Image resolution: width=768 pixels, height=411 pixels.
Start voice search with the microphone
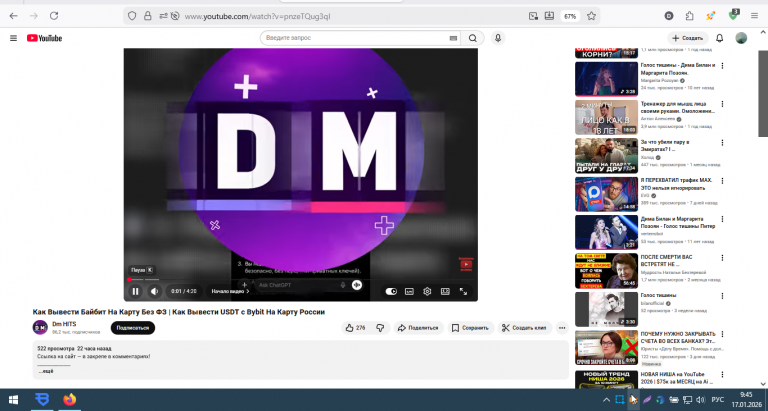498,38
